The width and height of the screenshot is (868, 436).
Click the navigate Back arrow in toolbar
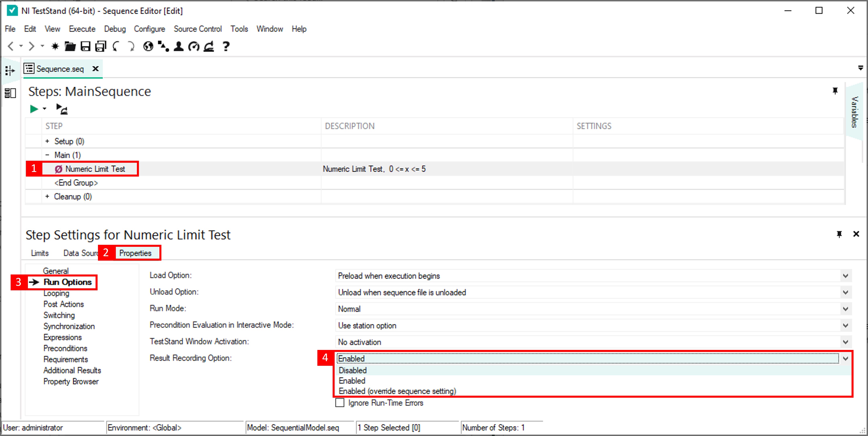(11, 46)
